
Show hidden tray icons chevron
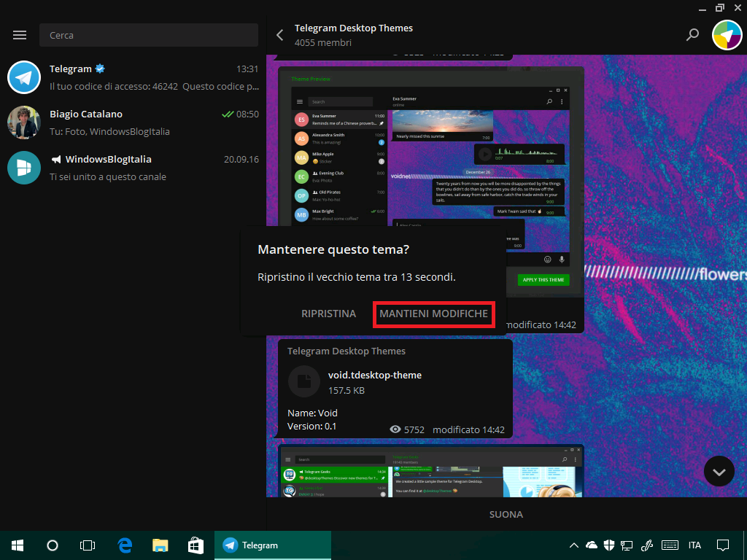point(574,545)
